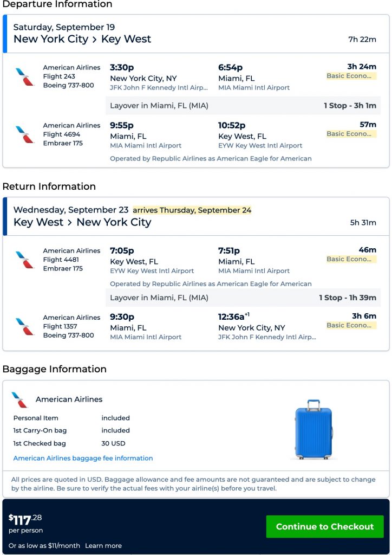Click the New York City > Key West header
This screenshot has width=392, height=555.
[82, 39]
